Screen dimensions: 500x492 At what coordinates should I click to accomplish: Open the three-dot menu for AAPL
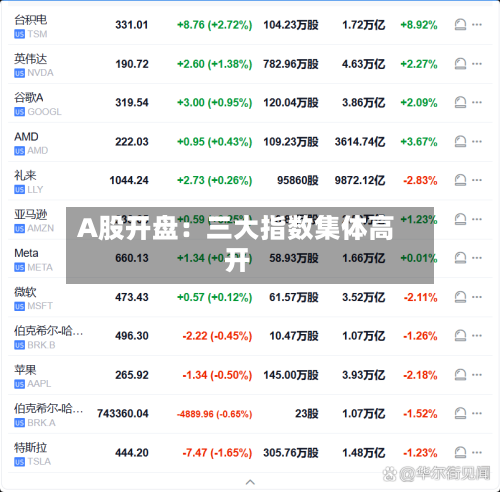pyautogui.click(x=477, y=375)
